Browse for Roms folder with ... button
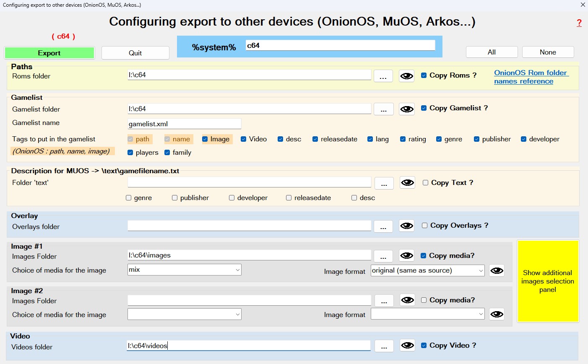The width and height of the screenshot is (588, 364). (x=383, y=76)
